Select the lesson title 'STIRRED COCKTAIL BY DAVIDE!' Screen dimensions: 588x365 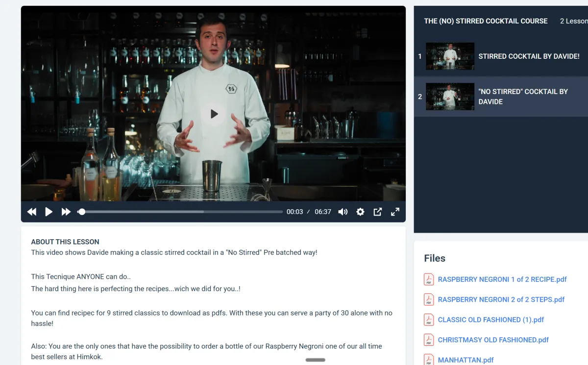[529, 56]
